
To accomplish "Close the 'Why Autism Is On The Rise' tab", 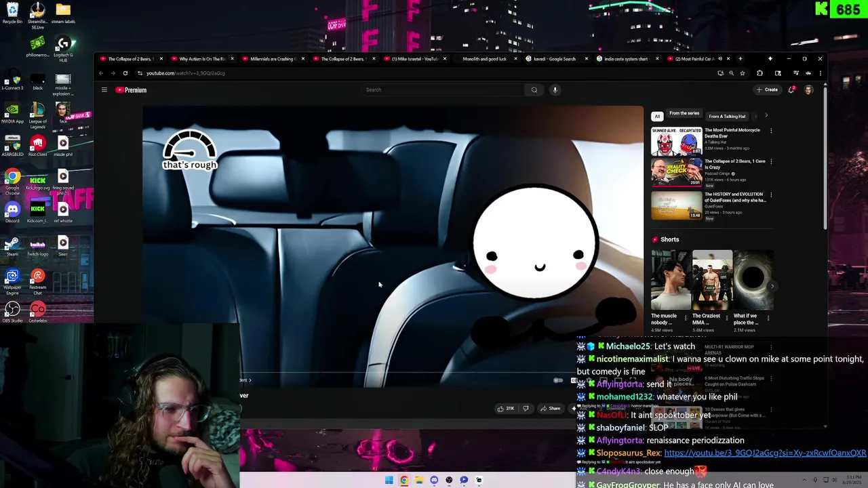I will 232,59.
